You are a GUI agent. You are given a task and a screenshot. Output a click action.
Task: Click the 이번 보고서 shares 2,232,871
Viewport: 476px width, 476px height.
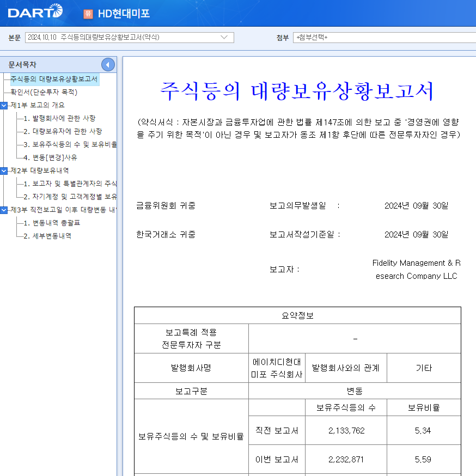pyautogui.click(x=346, y=459)
